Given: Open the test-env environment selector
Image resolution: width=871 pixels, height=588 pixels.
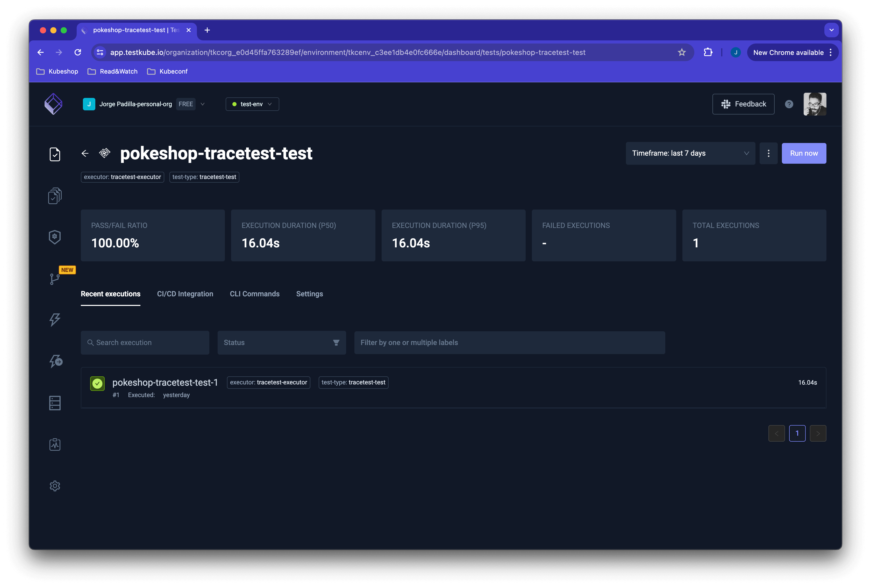Looking at the screenshot, I should pos(252,104).
